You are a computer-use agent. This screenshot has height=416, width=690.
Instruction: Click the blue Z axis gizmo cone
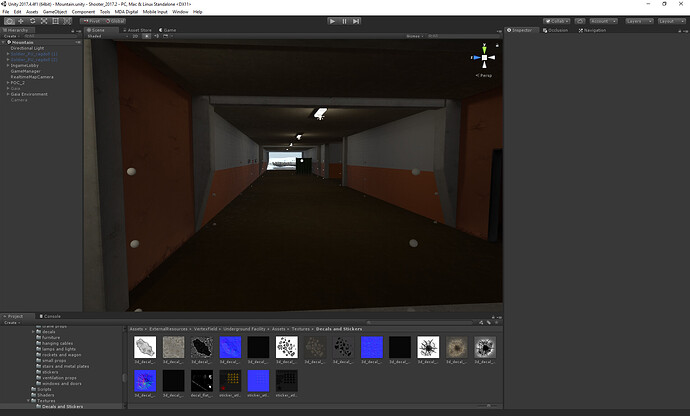tap(476, 58)
